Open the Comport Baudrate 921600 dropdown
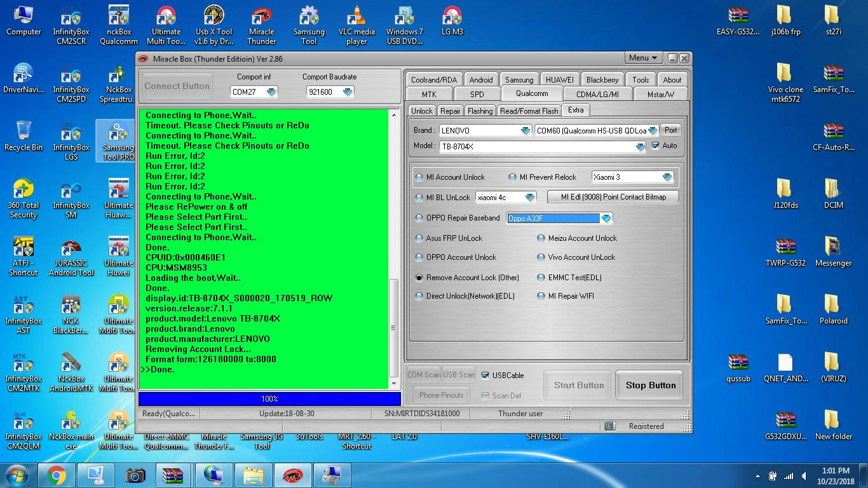 (x=347, y=92)
